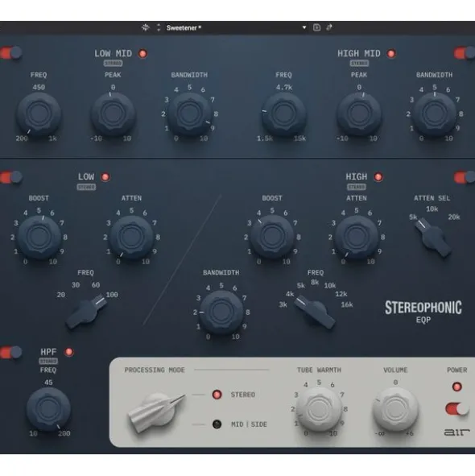Click the High Mid frequency value 4.7k
The image size is (475, 476).
point(283,88)
